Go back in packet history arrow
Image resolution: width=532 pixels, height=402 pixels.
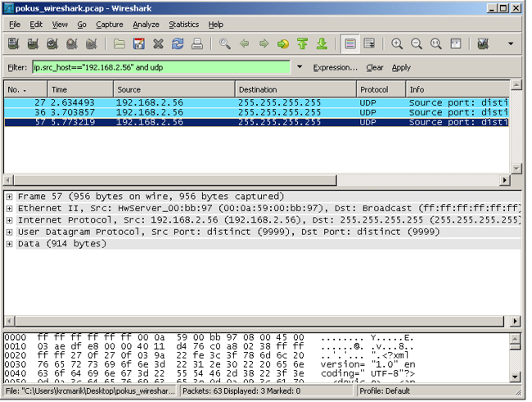tap(244, 43)
